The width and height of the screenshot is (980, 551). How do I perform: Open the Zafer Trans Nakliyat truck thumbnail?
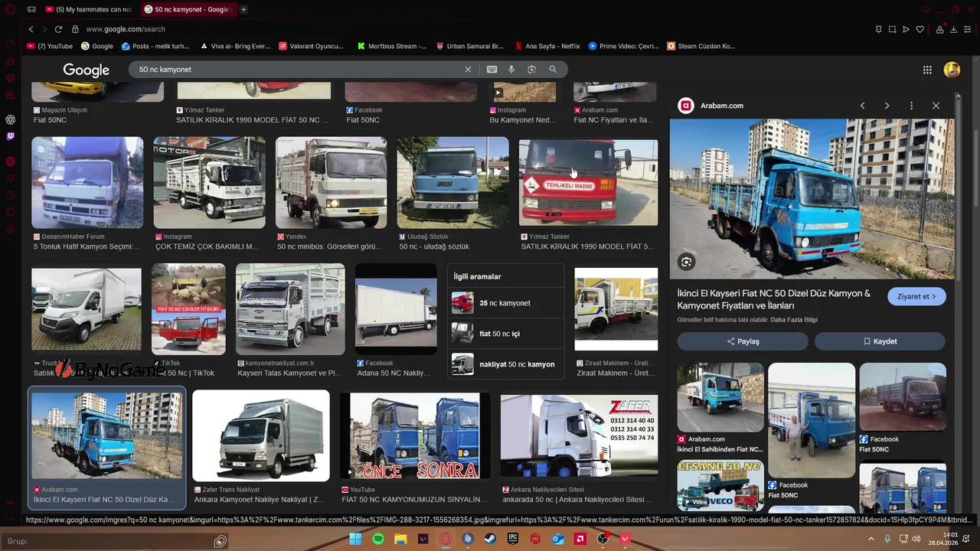[260, 435]
